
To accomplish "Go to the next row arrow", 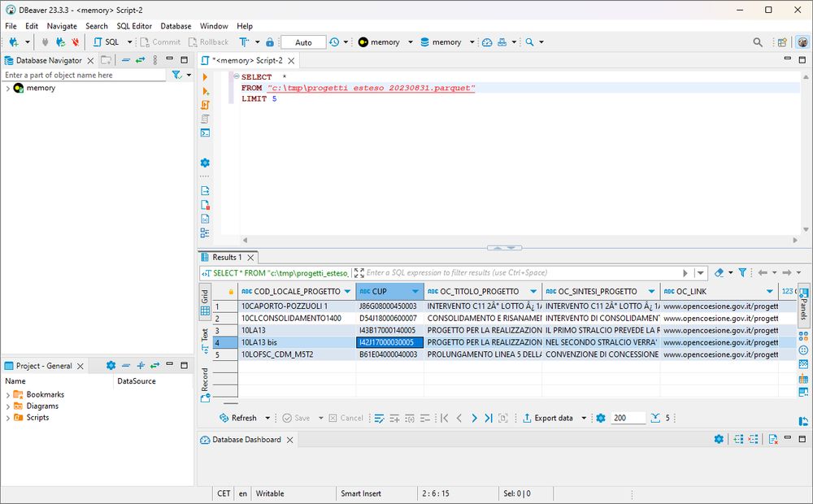I will click(474, 418).
